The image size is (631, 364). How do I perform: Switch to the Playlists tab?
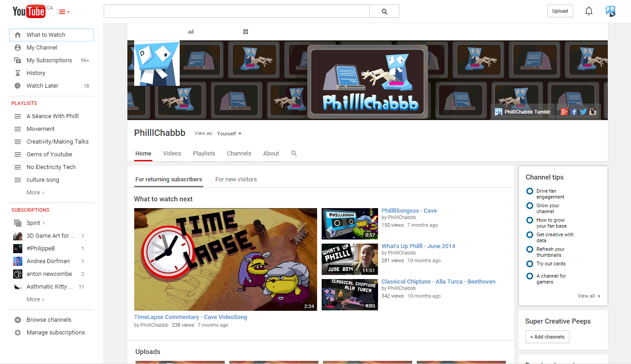pos(204,154)
